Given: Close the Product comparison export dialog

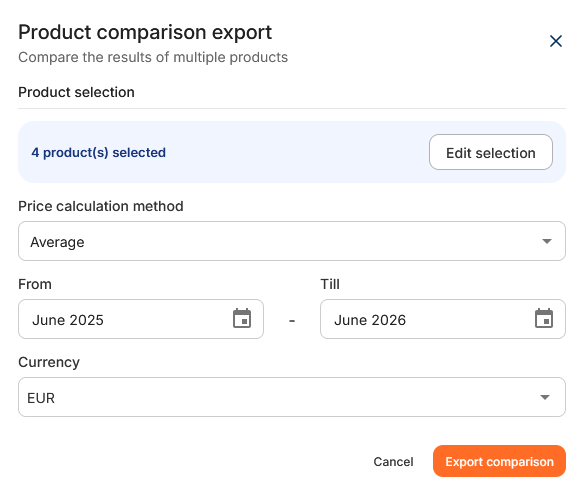Looking at the screenshot, I should pos(556,41).
